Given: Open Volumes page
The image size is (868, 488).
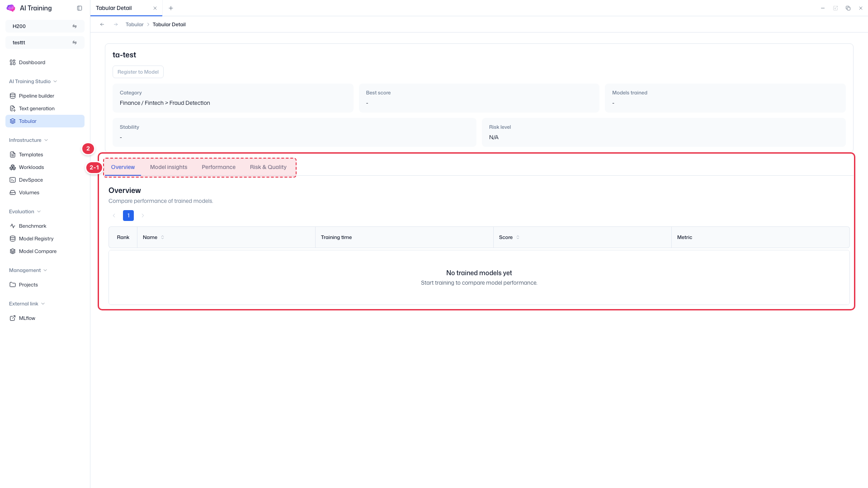Looking at the screenshot, I should [45, 192].
